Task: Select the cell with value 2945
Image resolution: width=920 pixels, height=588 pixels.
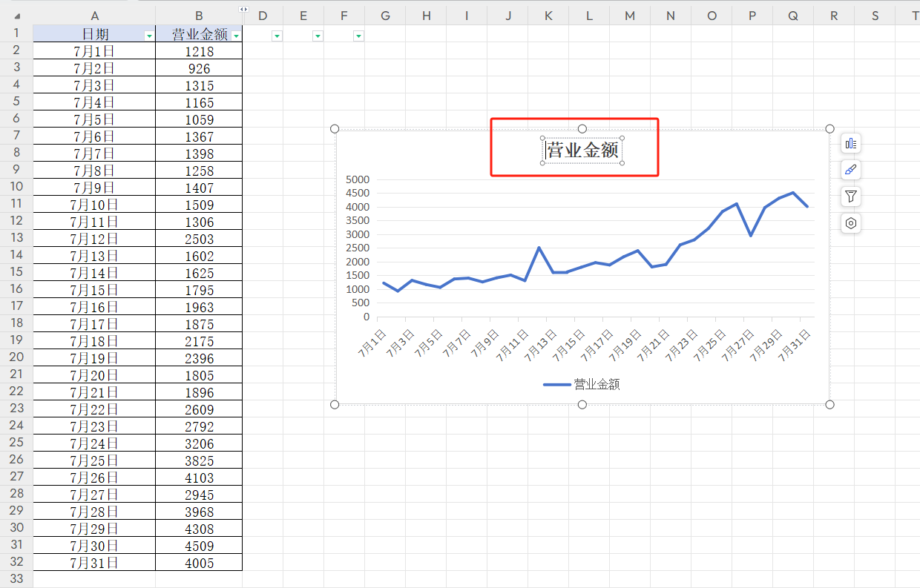Action: 199,494
